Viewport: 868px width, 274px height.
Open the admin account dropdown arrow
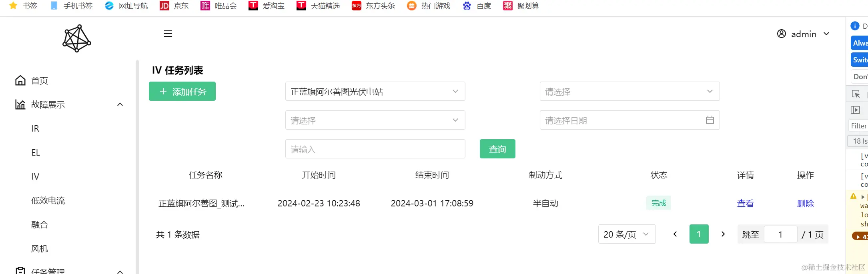(x=826, y=34)
